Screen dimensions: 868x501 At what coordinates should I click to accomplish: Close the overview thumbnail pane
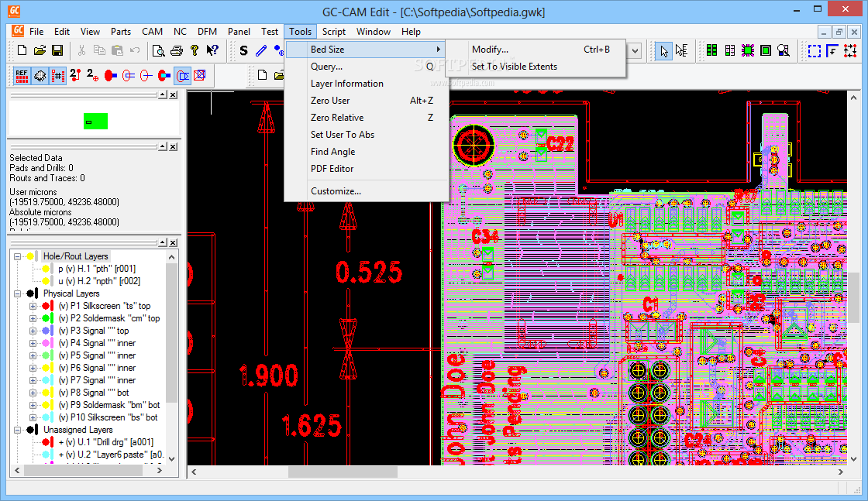(174, 95)
